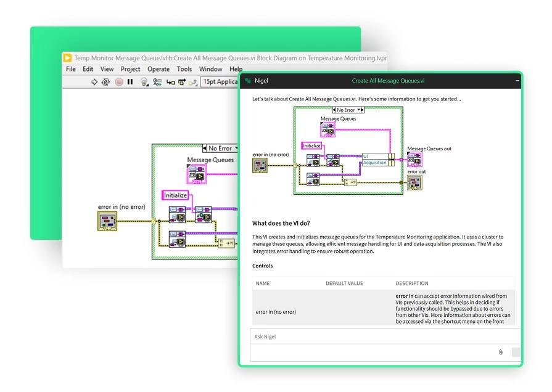Open the Tools menu
552x392 pixels.
point(184,69)
